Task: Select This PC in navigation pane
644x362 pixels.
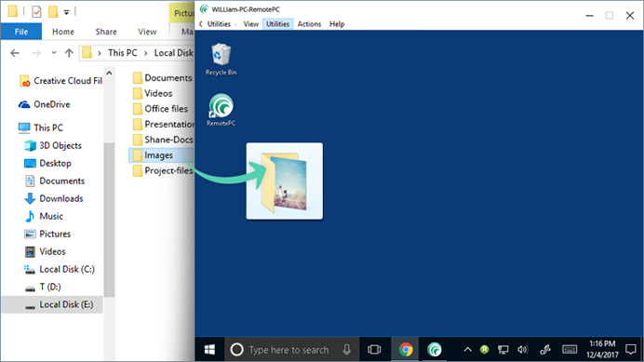Action: 41,127
